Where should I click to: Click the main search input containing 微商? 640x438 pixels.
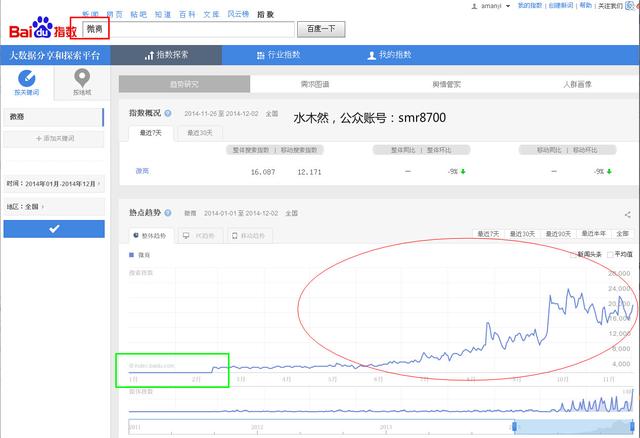pos(188,29)
